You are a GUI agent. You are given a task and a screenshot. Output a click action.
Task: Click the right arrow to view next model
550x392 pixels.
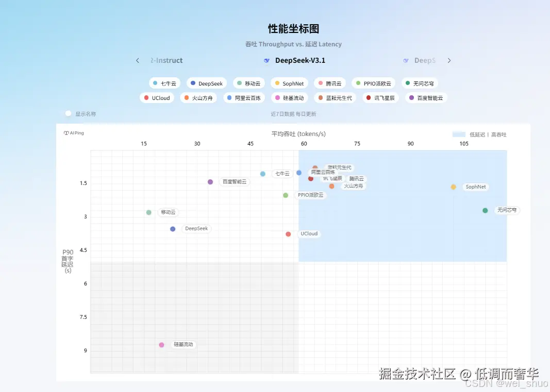[x=449, y=60]
